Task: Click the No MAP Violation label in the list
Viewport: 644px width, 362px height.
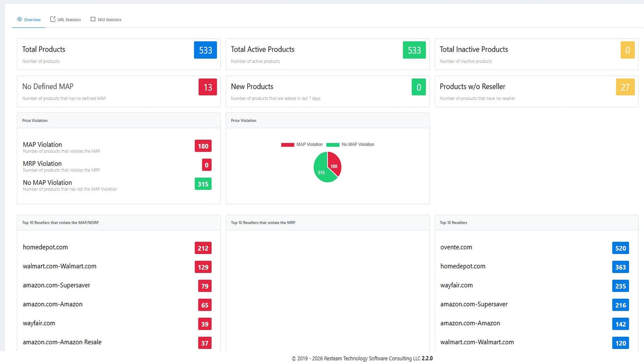Action: click(x=47, y=182)
